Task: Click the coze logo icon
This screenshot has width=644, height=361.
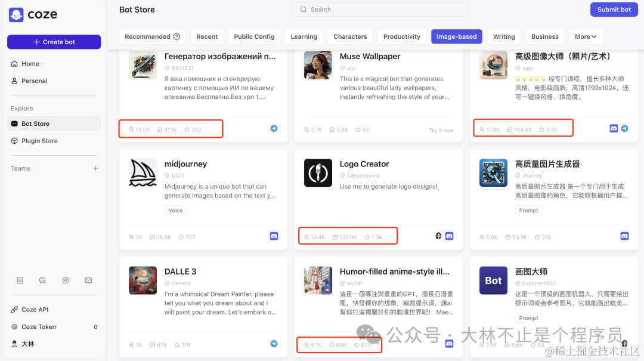Action: coord(16,15)
